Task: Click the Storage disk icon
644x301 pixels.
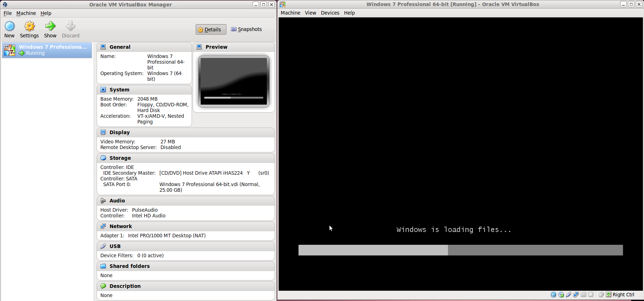Action: 103,158
